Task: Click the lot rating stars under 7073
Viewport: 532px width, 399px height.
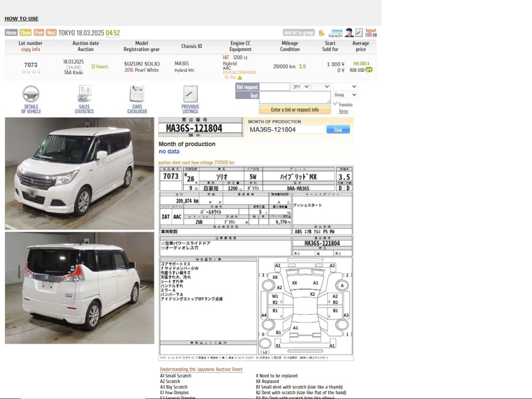Action: point(31,72)
